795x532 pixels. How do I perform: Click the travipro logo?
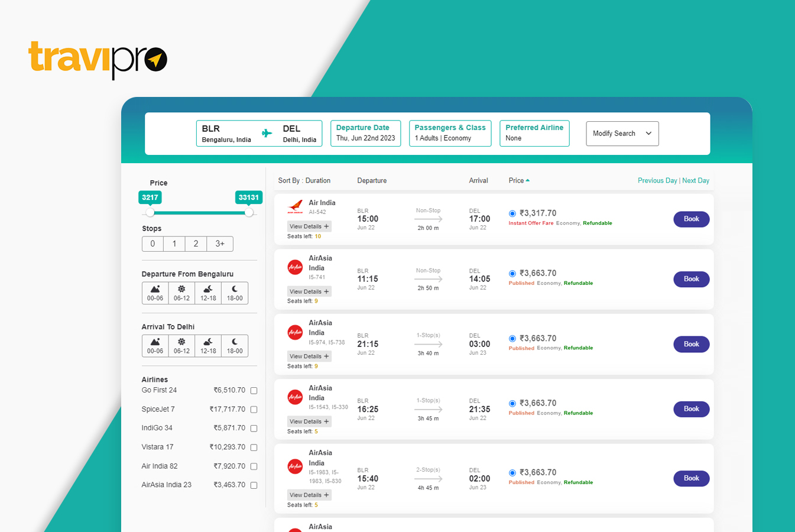pos(98,59)
